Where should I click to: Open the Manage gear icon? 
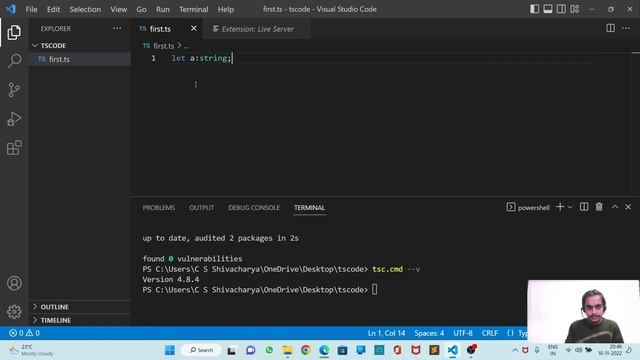pyautogui.click(x=14, y=311)
